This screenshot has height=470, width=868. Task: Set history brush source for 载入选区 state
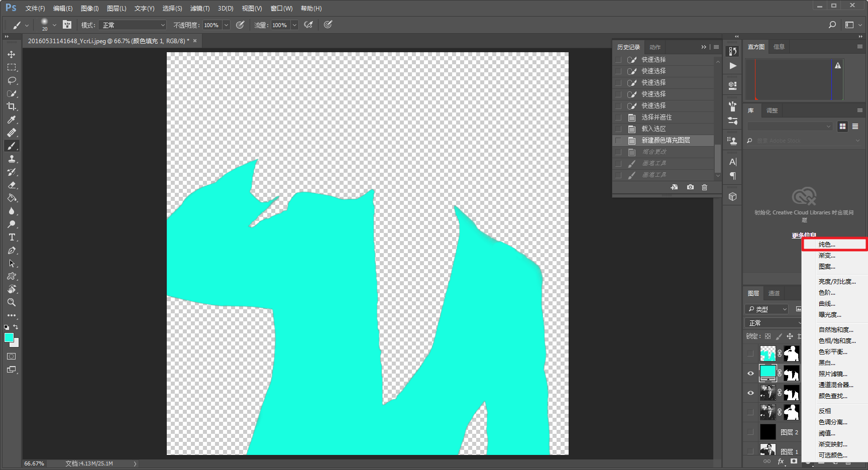[x=618, y=129]
